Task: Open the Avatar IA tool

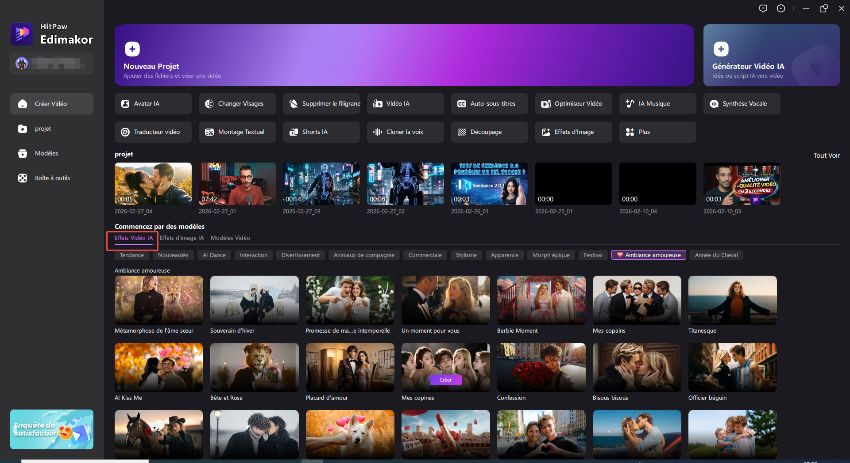Action: [x=153, y=104]
